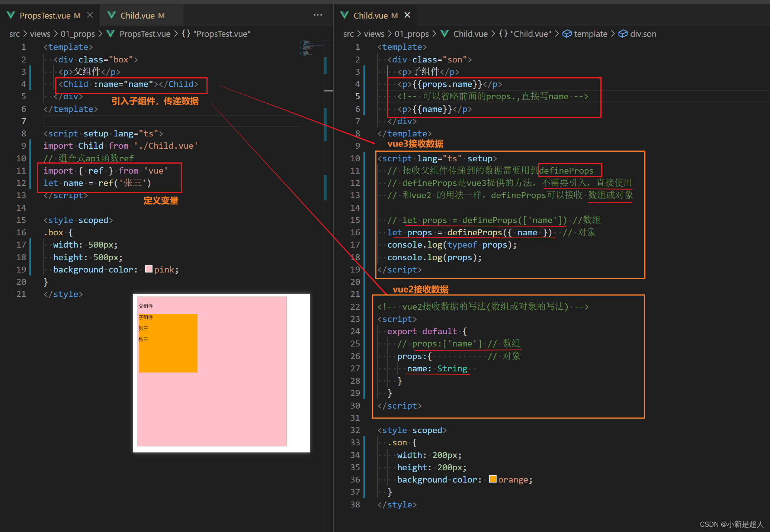Screen dimensions: 770x532
Task: Open 'views' in left breadcrumb
Action: pyautogui.click(x=40, y=34)
